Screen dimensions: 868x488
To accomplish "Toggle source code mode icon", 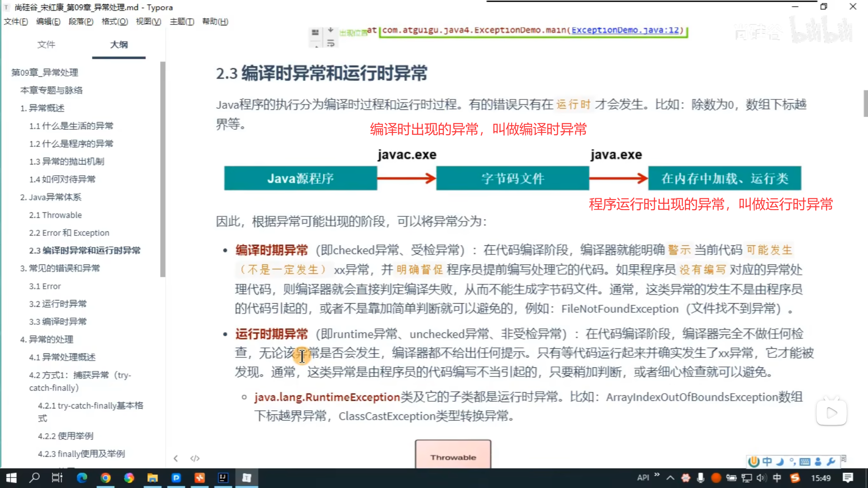I will coord(195,458).
